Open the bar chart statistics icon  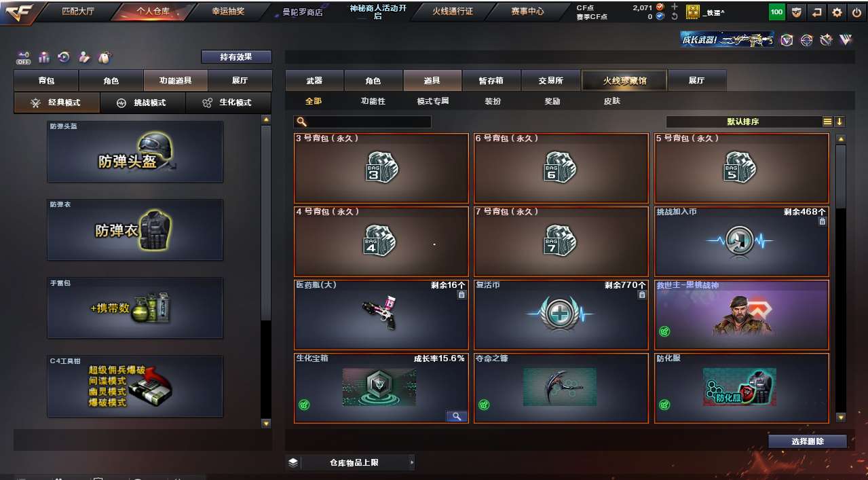44,57
